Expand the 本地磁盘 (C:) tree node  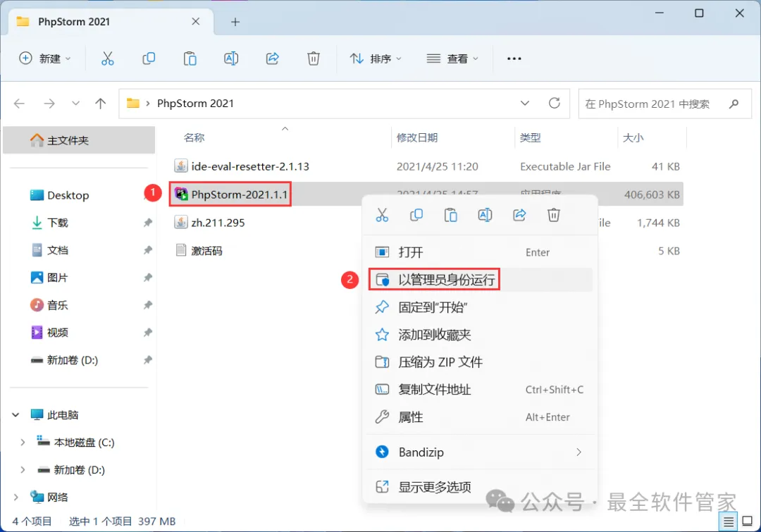[x=23, y=443]
